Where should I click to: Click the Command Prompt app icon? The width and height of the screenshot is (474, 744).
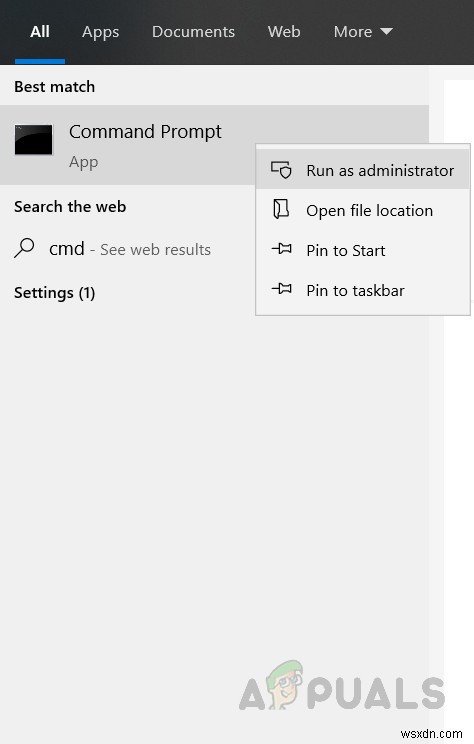(34, 140)
